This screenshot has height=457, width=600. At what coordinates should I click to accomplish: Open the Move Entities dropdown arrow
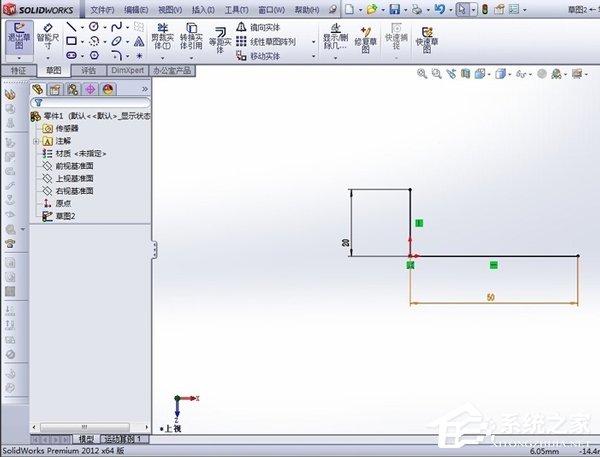click(x=314, y=56)
